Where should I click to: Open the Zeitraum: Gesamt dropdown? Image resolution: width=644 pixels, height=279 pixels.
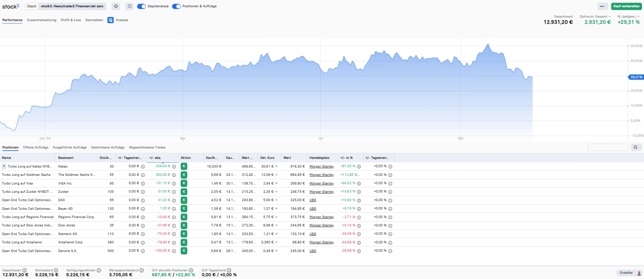click(x=595, y=16)
